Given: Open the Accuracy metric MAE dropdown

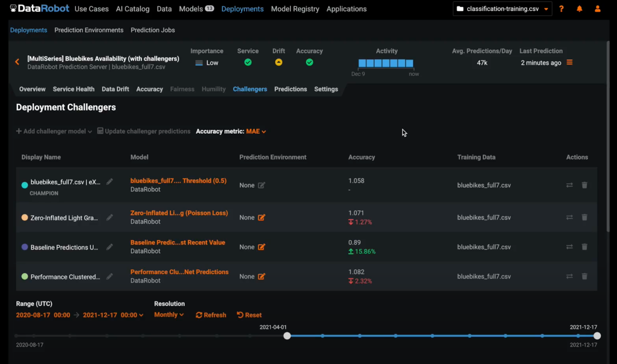Looking at the screenshot, I should [256, 131].
